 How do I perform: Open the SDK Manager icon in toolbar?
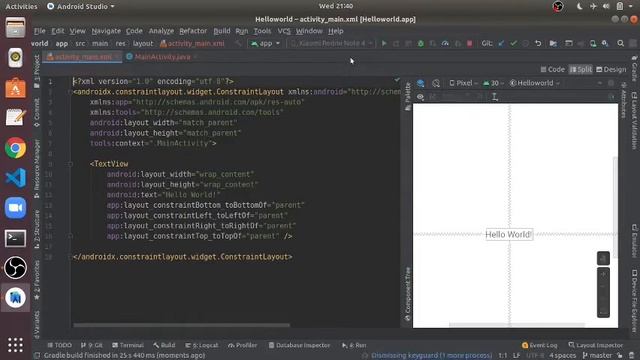click(x=605, y=43)
